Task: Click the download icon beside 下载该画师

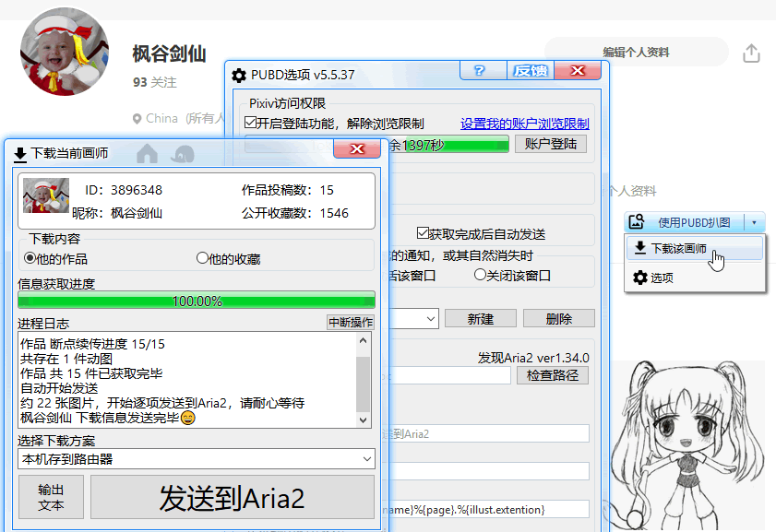Action: pos(640,248)
